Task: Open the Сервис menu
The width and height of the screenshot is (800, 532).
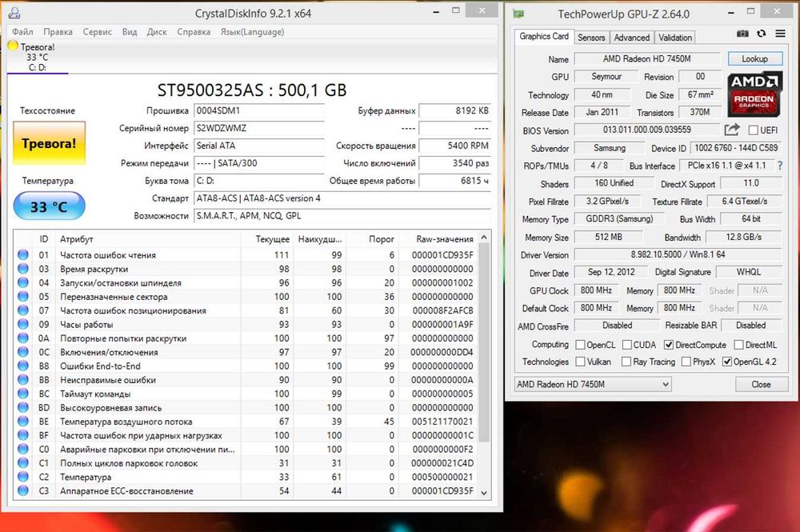Action: pos(97,32)
